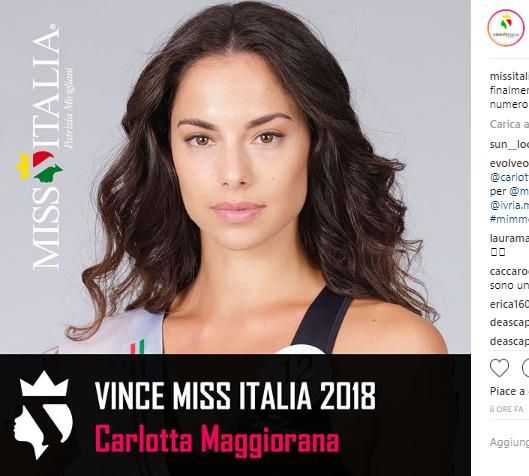
Task: Open the erica160 commenter profile
Action: click(509, 304)
